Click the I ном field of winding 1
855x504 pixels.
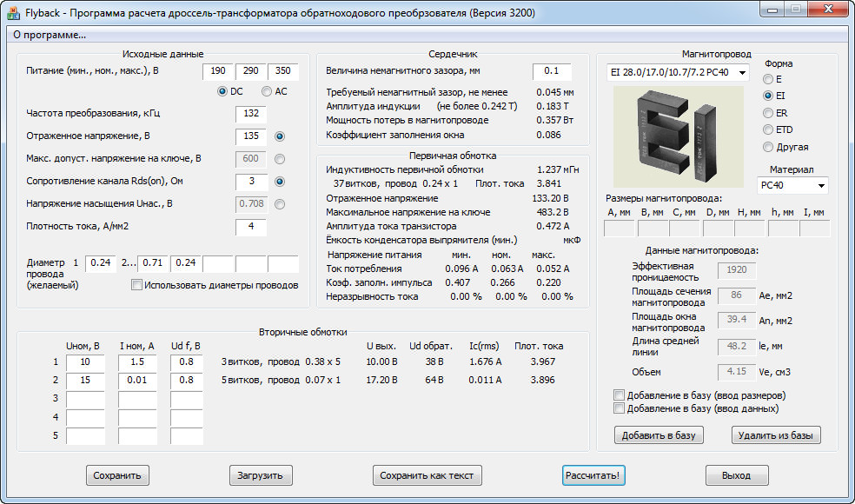pyautogui.click(x=137, y=362)
